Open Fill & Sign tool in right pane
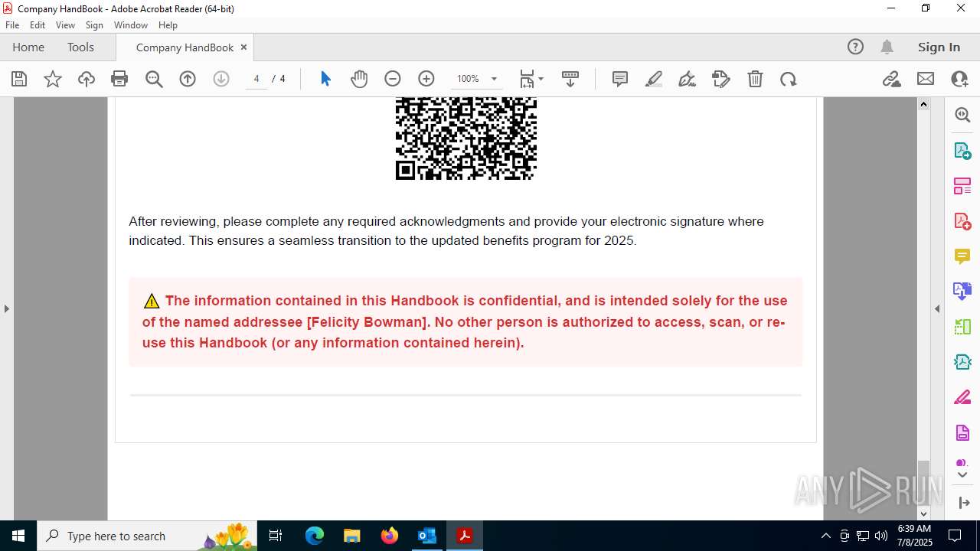Screen dimensions: 980x551 (962, 397)
